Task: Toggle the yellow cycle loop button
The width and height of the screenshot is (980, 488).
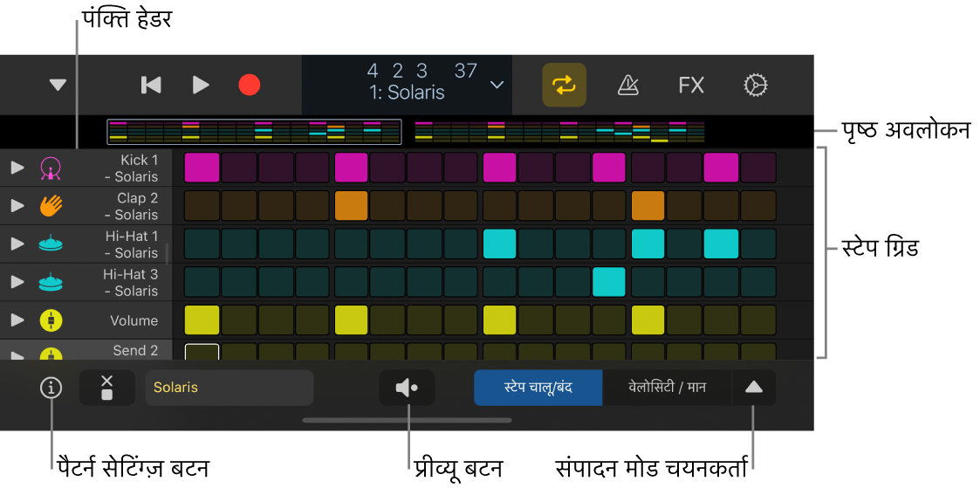Action: (565, 85)
